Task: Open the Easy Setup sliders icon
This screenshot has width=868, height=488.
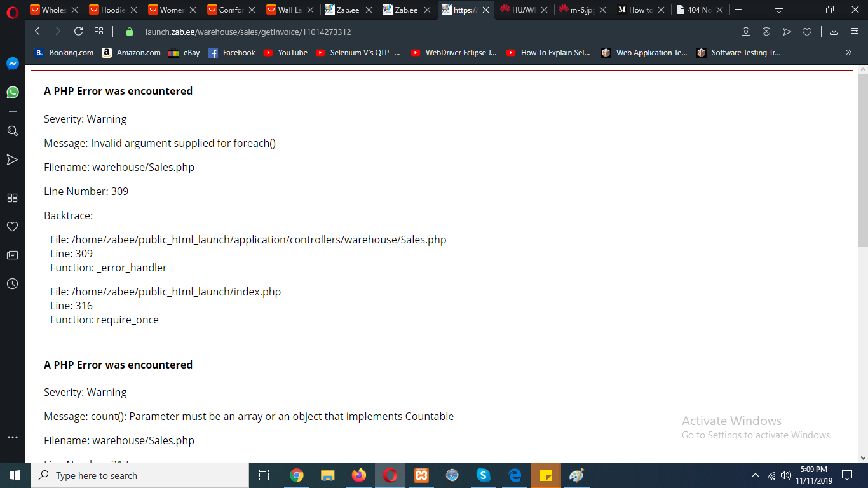Action: click(x=854, y=32)
